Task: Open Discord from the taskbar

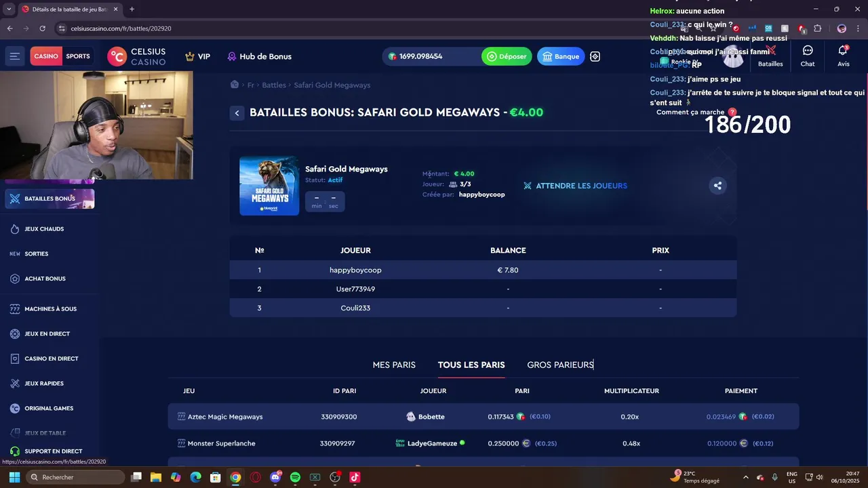Action: point(275,477)
